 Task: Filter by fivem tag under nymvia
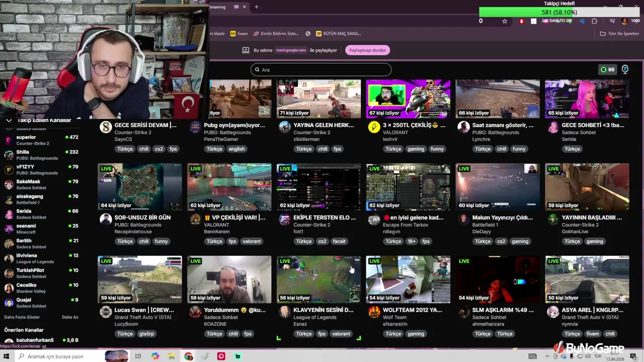[593, 334]
